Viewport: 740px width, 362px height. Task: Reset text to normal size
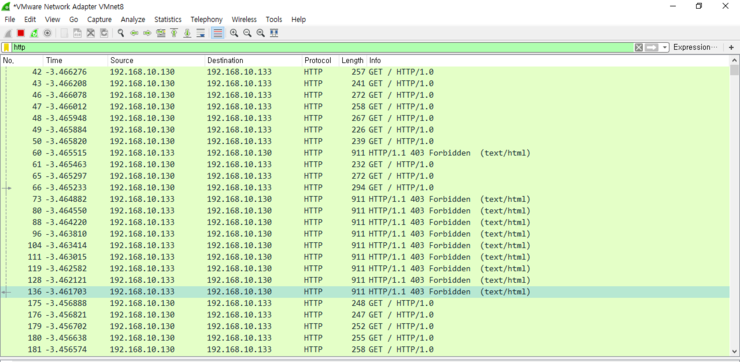[x=260, y=33]
